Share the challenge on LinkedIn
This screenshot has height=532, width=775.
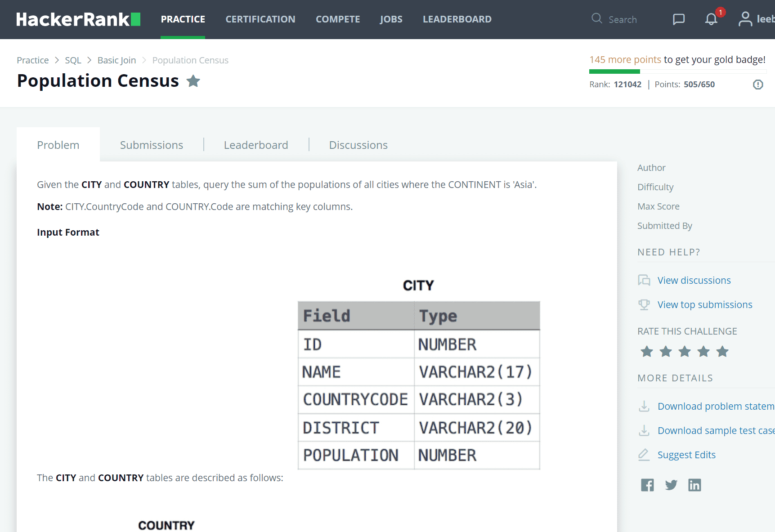(694, 485)
